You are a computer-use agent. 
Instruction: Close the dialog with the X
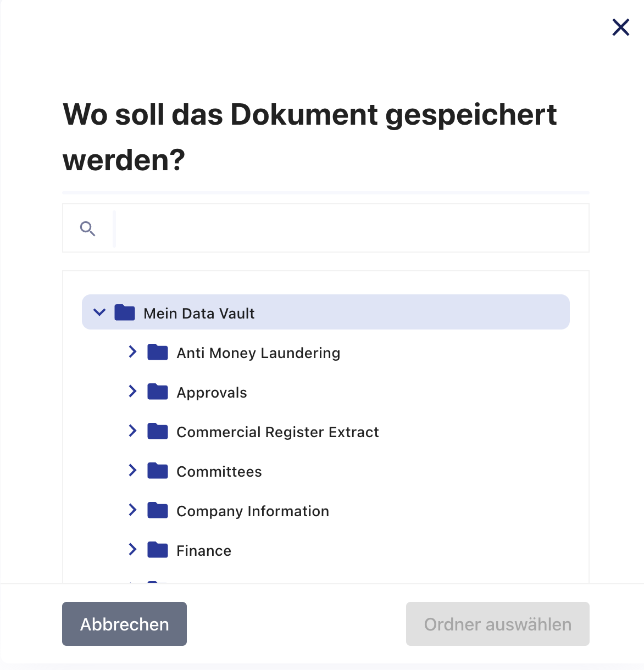621,27
